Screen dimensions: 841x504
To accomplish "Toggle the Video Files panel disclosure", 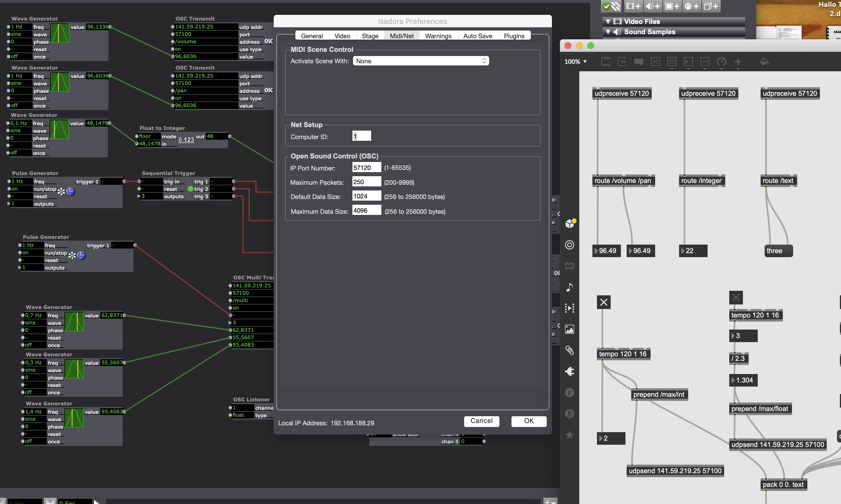I will tap(608, 21).
